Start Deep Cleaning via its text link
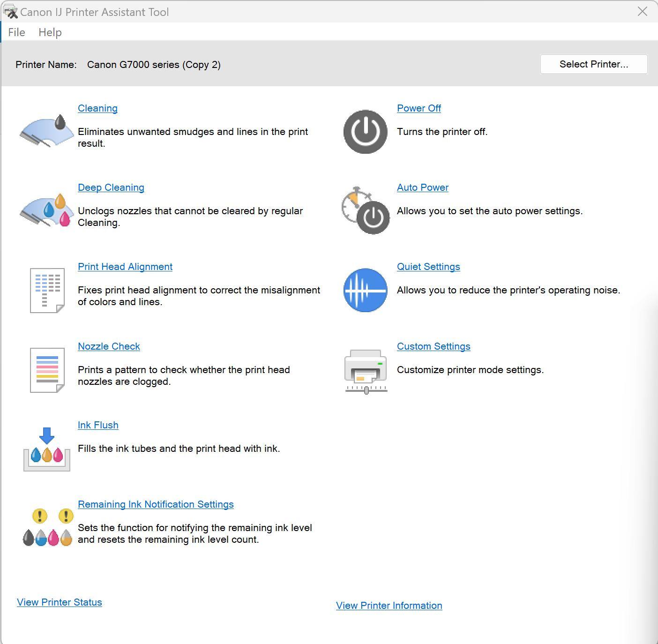 111,187
